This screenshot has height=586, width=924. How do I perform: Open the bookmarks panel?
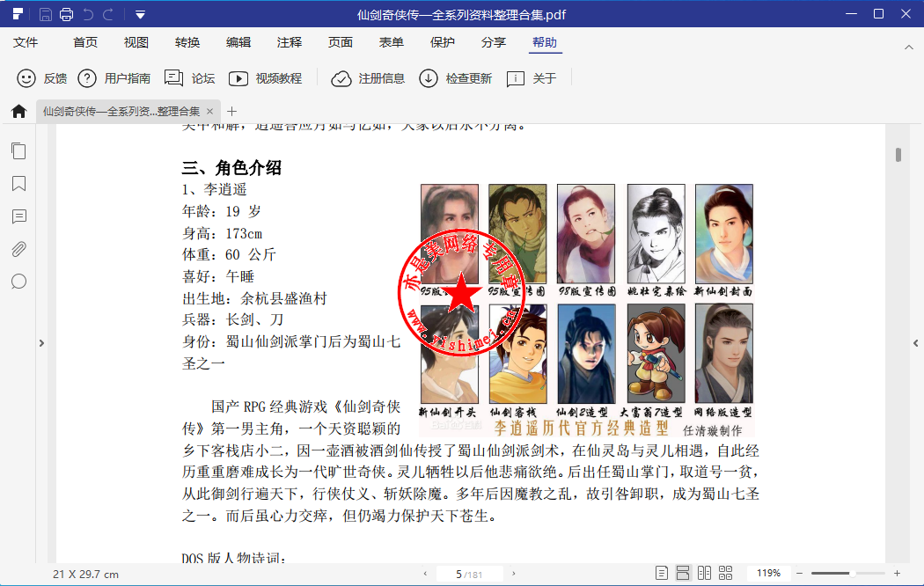point(18,184)
